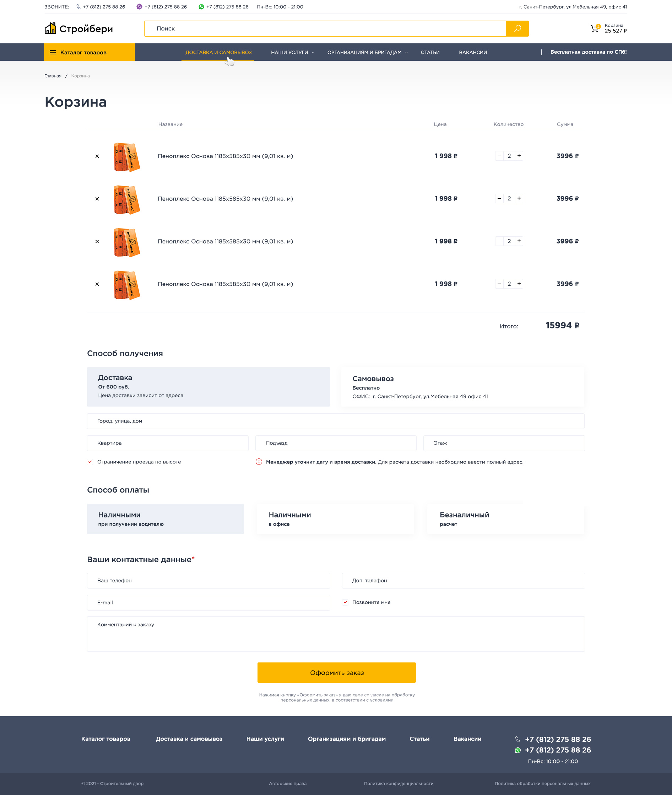Remove the third Пеноплекс item with its X

[x=97, y=242]
